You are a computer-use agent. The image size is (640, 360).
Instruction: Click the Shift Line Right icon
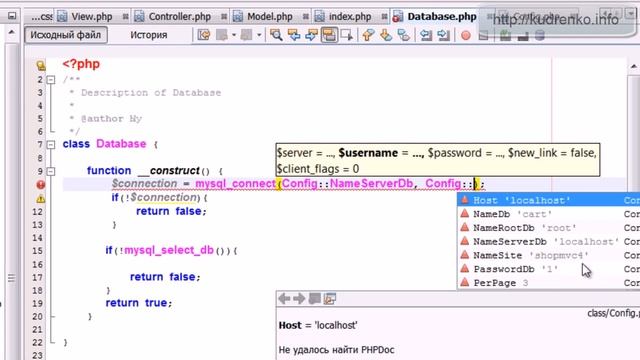pos(443,35)
